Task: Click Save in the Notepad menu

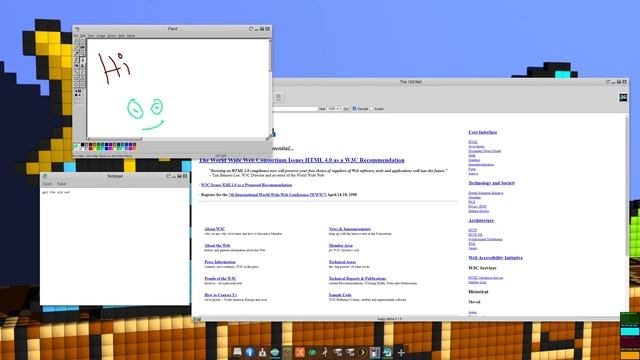Action: (x=62, y=184)
